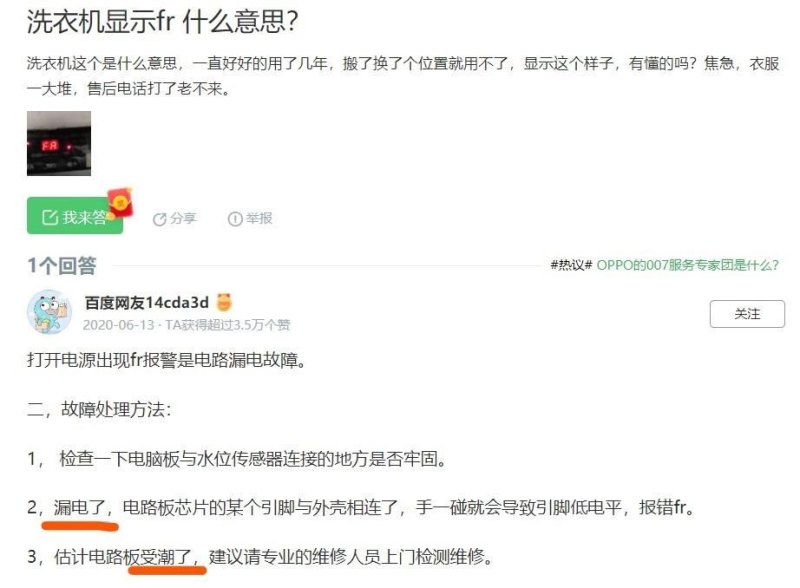Open the OPPO的007服务专家团是什么 link

point(687,265)
